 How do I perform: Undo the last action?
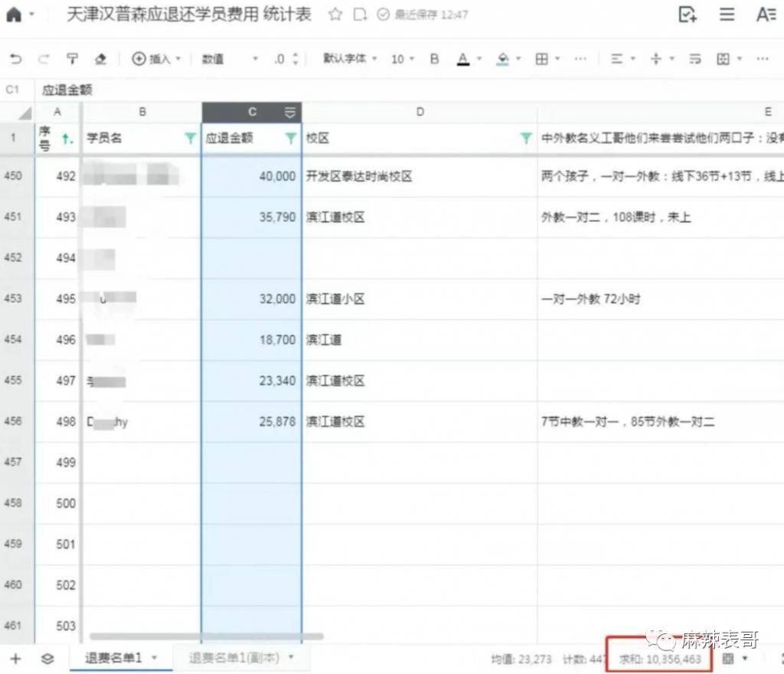coord(15,59)
